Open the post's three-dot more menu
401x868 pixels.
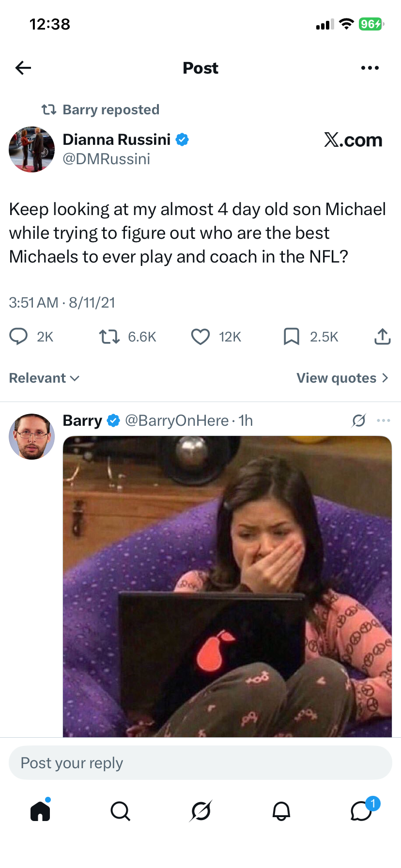[370, 68]
